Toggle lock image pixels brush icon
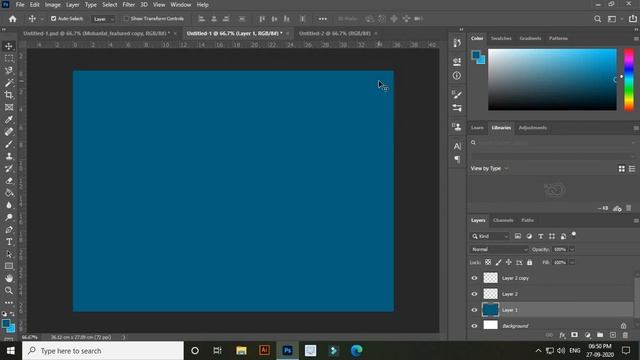 coord(498,262)
